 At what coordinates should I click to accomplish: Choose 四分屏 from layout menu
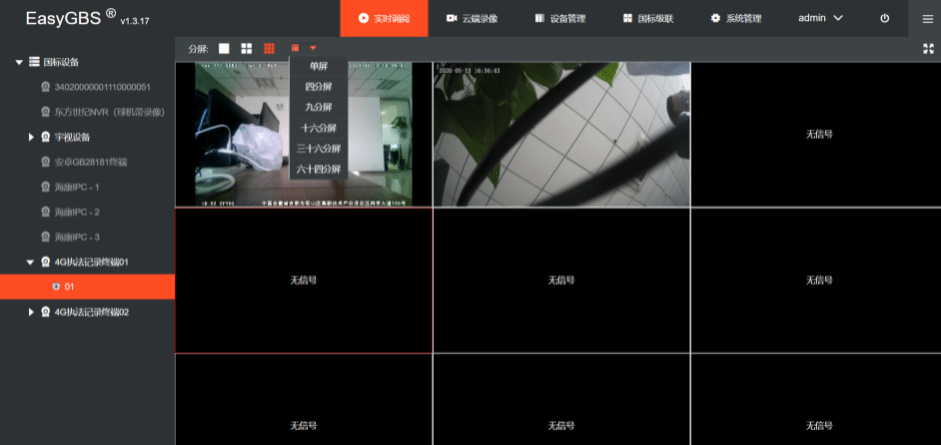(318, 87)
